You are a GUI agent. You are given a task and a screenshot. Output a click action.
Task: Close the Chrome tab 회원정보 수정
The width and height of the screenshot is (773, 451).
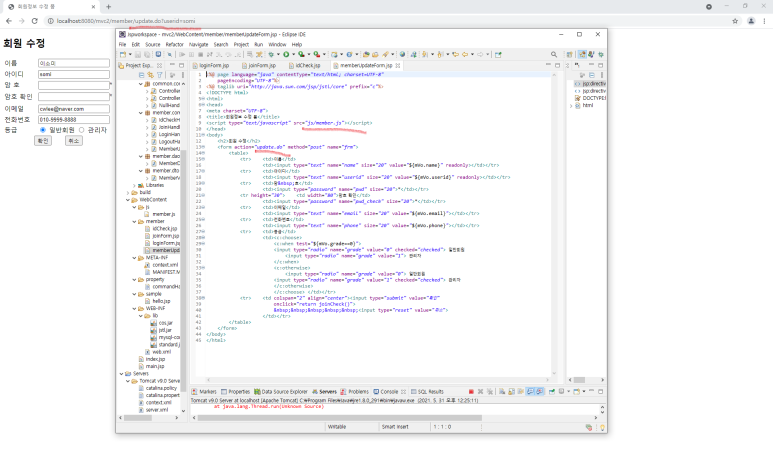click(x=93, y=6)
